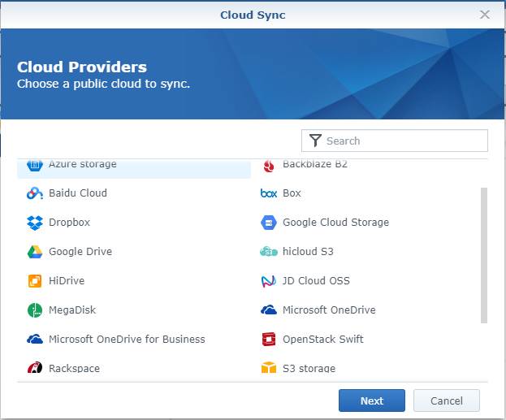Click the Rackspace logo icon
The image size is (506, 420).
pos(35,367)
